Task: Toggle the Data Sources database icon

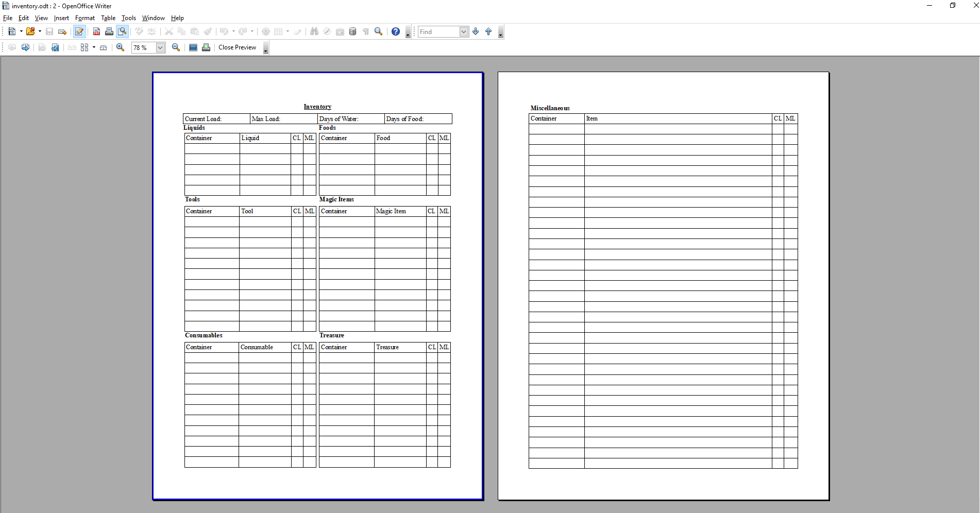Action: pos(353,31)
